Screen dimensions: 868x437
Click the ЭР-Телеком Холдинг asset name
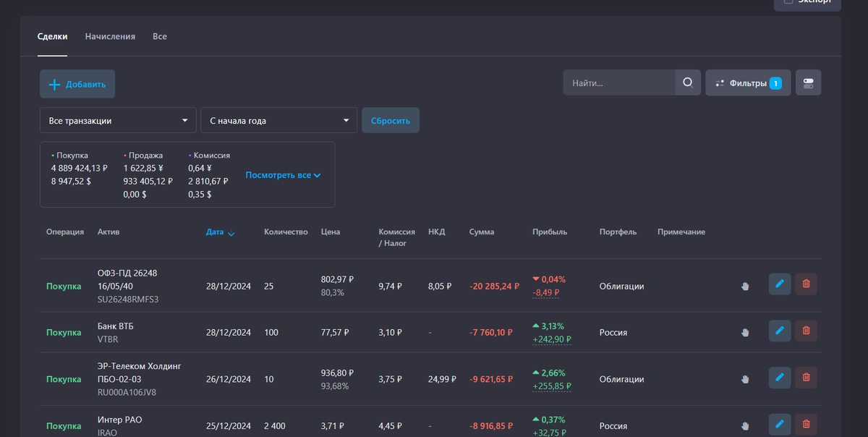140,373
